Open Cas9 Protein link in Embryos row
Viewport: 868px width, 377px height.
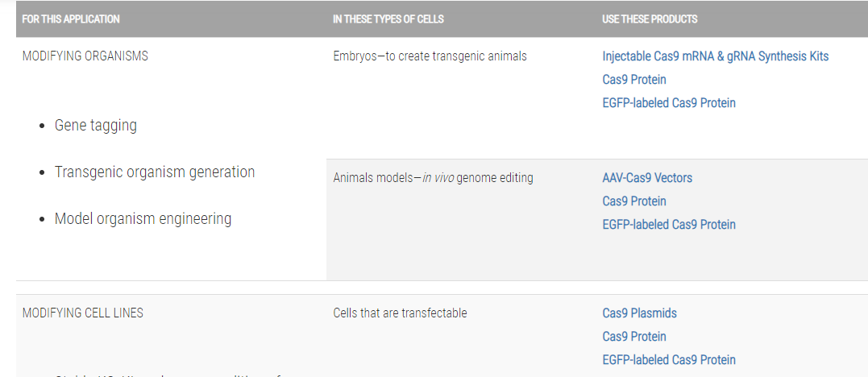tap(634, 79)
